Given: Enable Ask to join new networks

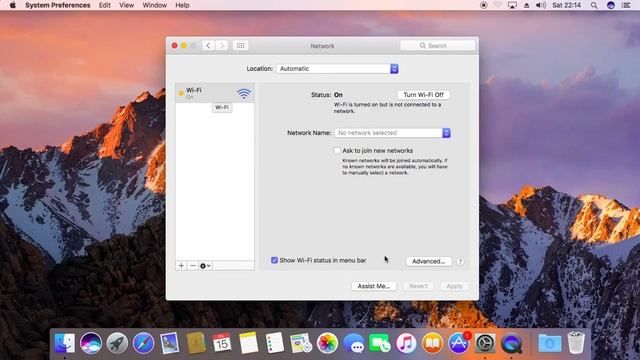Looking at the screenshot, I should pos(337,151).
